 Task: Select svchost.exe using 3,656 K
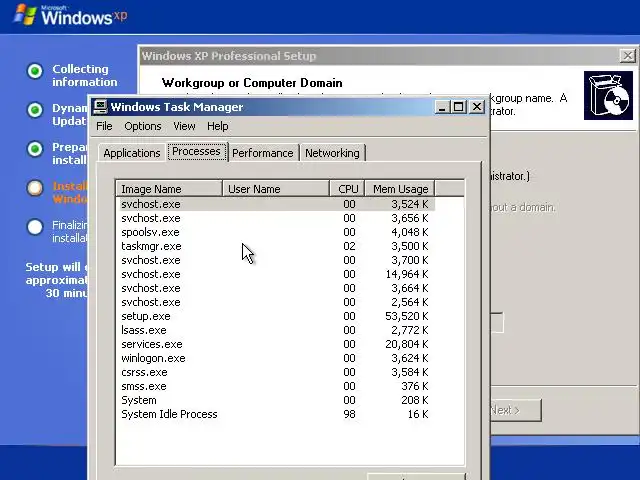pyautogui.click(x=277, y=218)
